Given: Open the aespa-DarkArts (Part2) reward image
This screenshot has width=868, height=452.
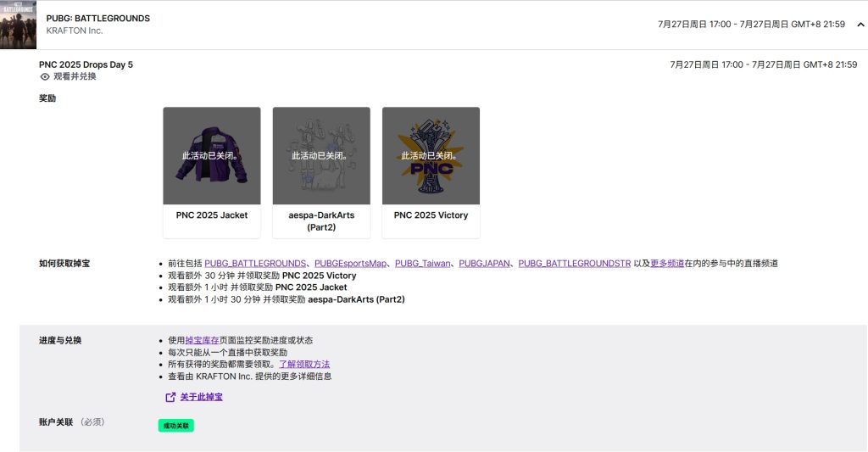Looking at the screenshot, I should (x=321, y=156).
